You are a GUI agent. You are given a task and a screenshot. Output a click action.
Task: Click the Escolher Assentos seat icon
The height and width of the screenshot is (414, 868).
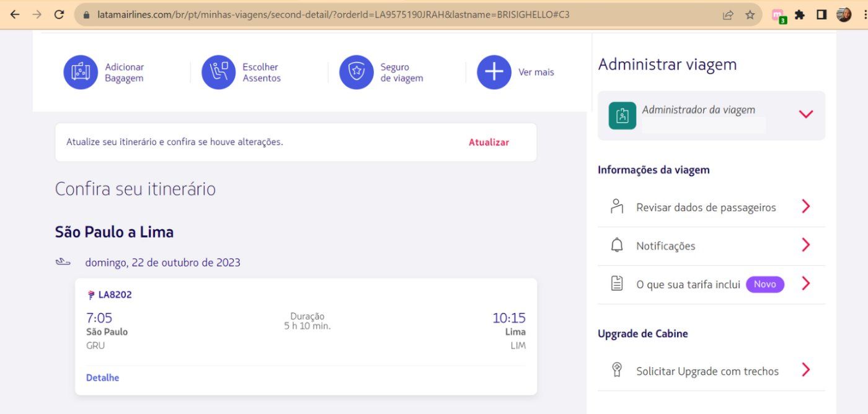pyautogui.click(x=218, y=73)
